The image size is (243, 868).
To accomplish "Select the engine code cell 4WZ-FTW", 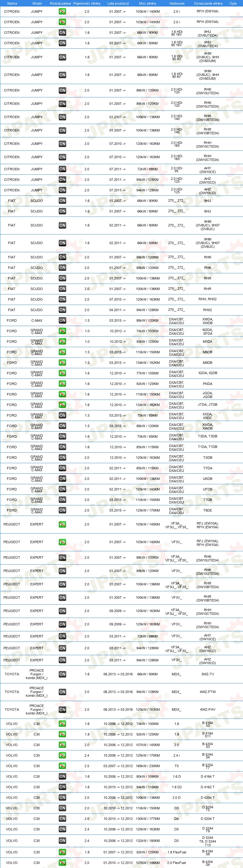I will [x=208, y=692].
